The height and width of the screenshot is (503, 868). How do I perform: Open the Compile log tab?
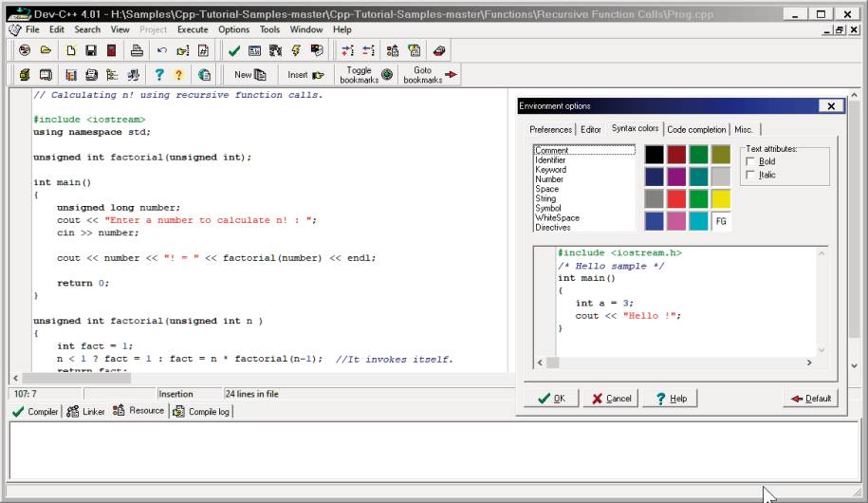click(201, 412)
